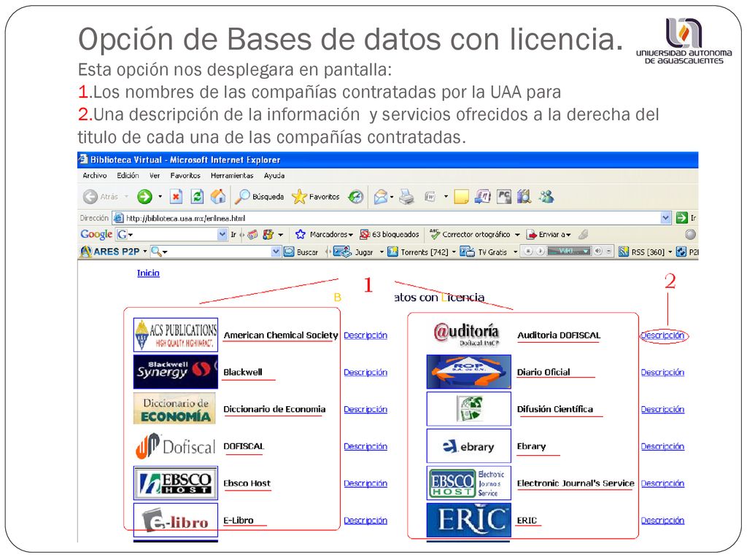Viewport: 747px width, 560px height.
Task: Click the Messenger people icon
Action: tap(546, 196)
